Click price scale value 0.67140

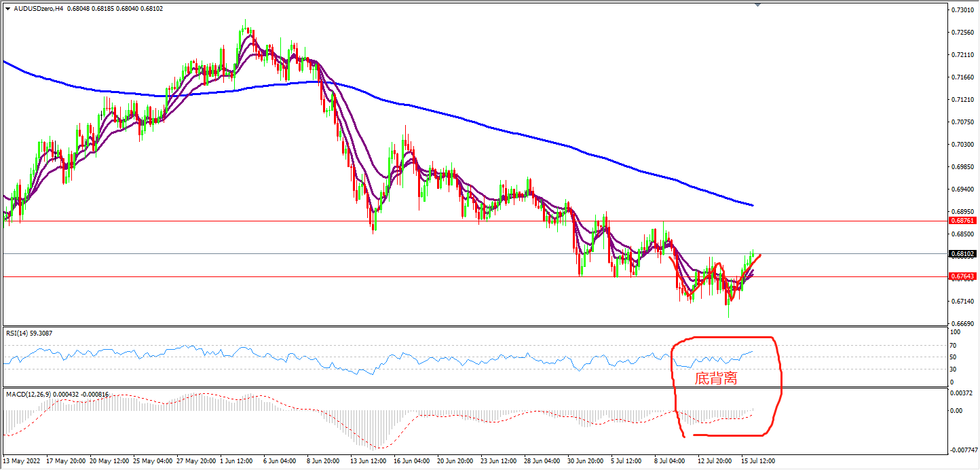tap(963, 302)
